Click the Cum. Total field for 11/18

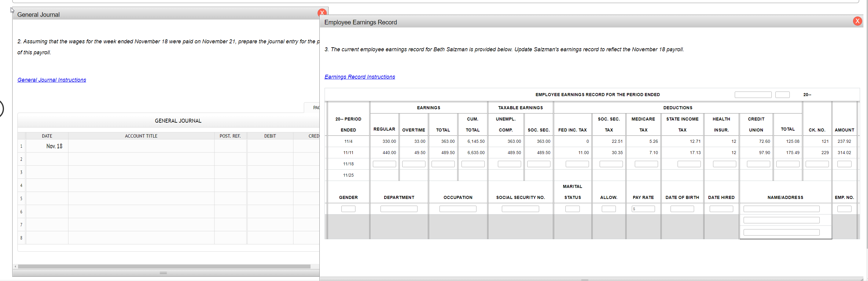[x=473, y=164]
